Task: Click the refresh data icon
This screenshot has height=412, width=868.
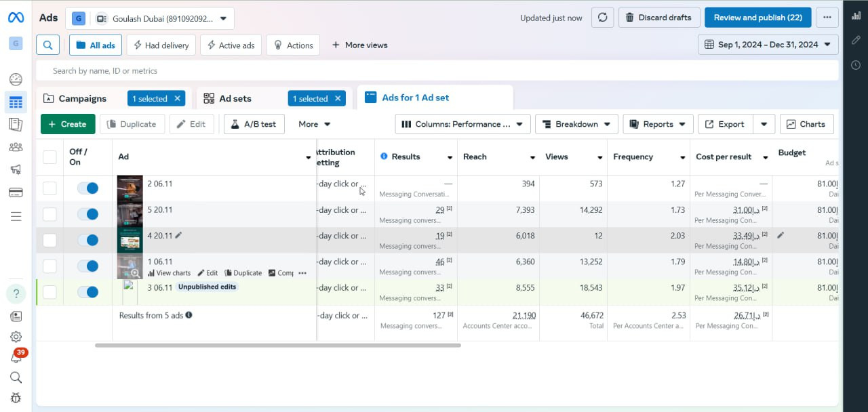Action: click(602, 18)
